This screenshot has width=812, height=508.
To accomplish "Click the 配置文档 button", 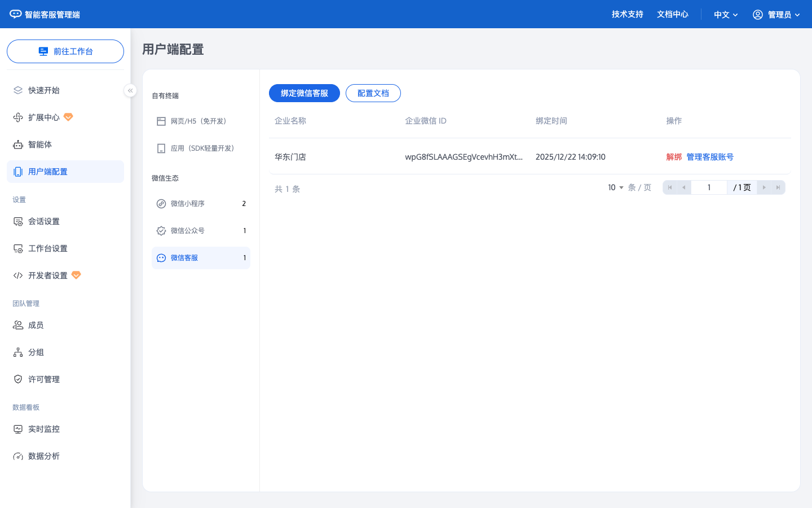I will click(373, 93).
